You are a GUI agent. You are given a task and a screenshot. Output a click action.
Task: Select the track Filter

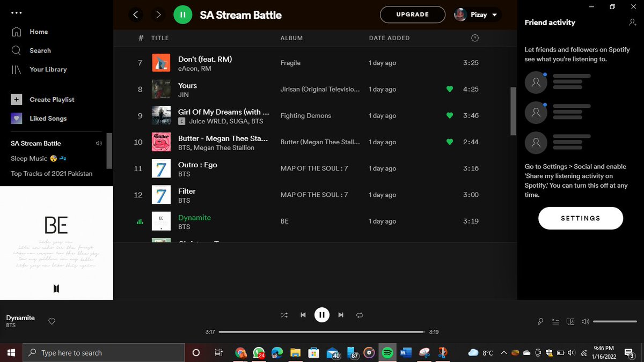[x=187, y=191]
